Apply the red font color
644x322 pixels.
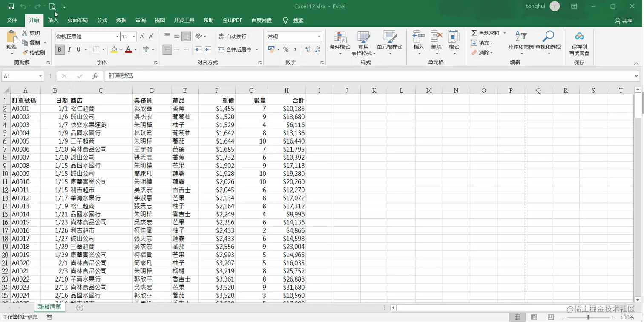point(128,49)
